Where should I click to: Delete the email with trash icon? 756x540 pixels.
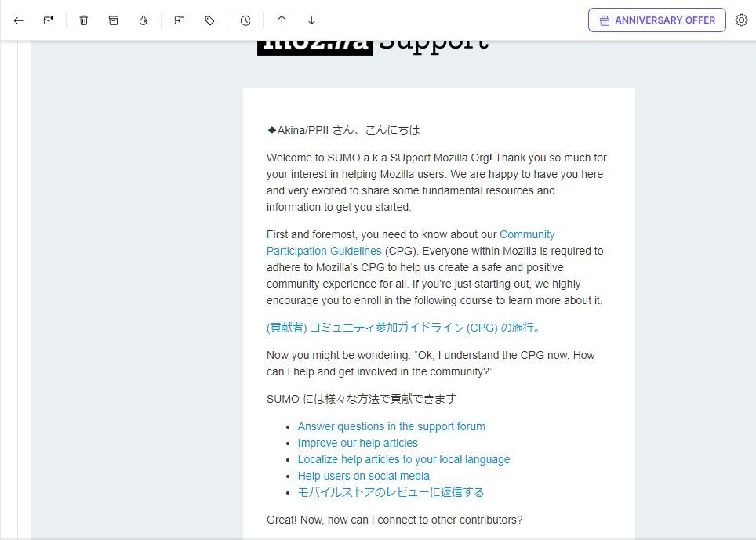(84, 20)
